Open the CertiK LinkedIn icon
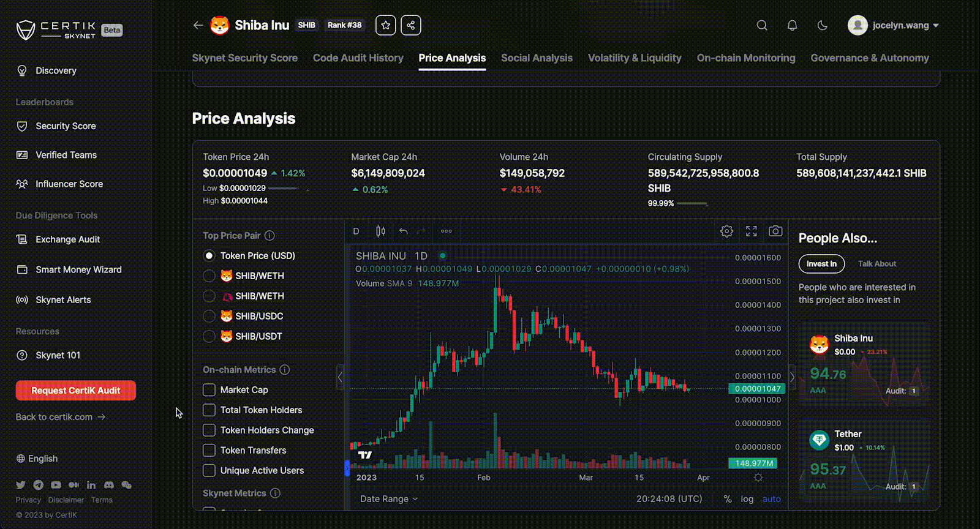This screenshot has width=980, height=529. [91, 484]
